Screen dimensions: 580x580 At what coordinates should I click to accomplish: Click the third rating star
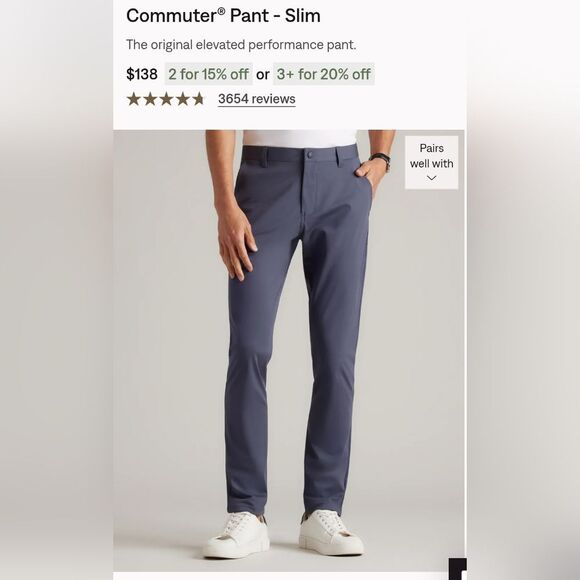(x=166, y=99)
